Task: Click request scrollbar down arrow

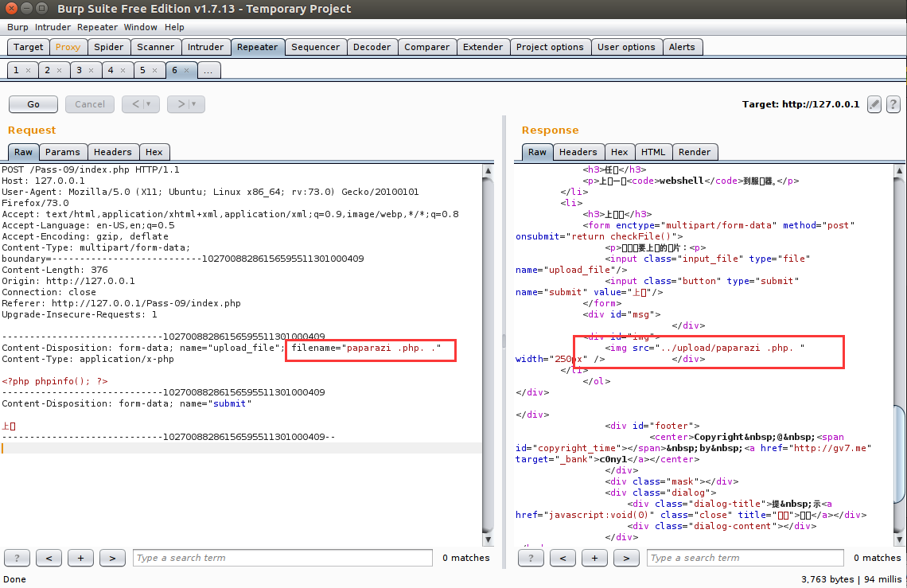Action: click(x=488, y=539)
